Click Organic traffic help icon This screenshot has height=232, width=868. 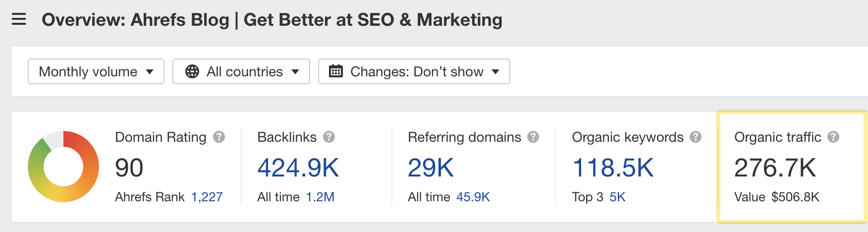[x=833, y=137]
